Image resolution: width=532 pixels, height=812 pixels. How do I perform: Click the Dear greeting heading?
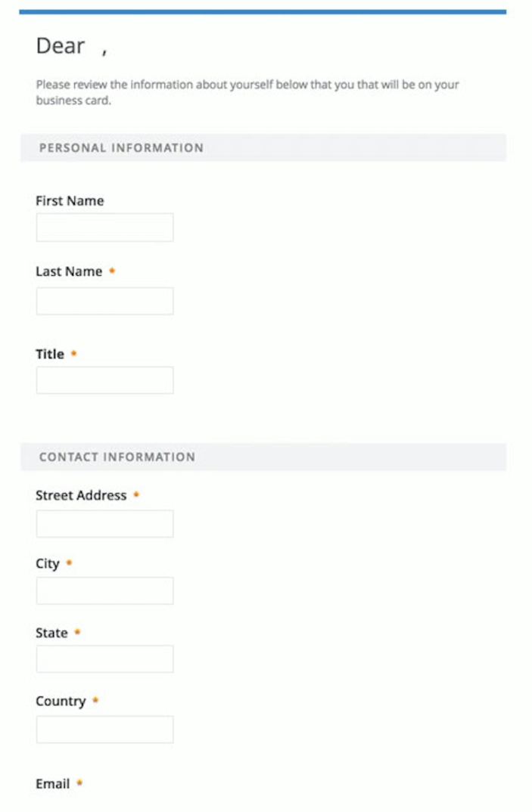click(72, 46)
